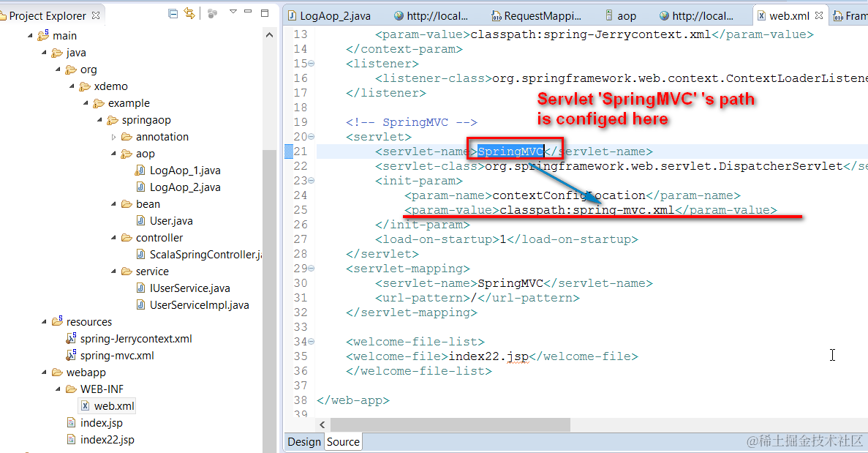This screenshot has width=868, height=453.
Task: Minimize the Project Explorer panel
Action: [248, 12]
